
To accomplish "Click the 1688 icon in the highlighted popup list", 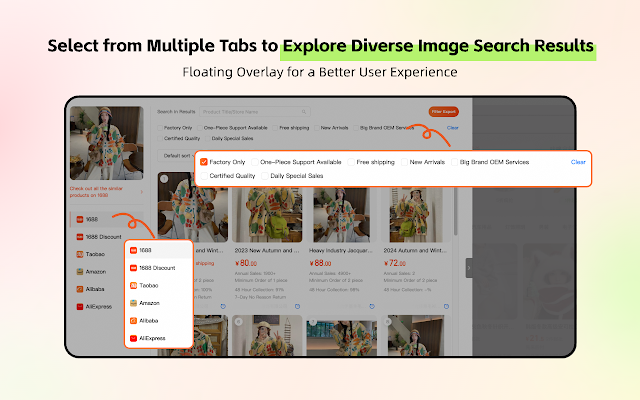I will pyautogui.click(x=133, y=250).
